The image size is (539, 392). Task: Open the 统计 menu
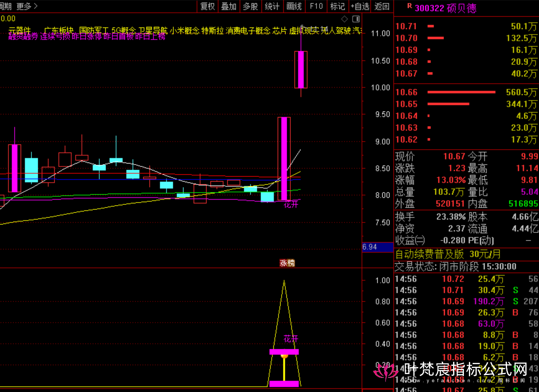click(272, 6)
